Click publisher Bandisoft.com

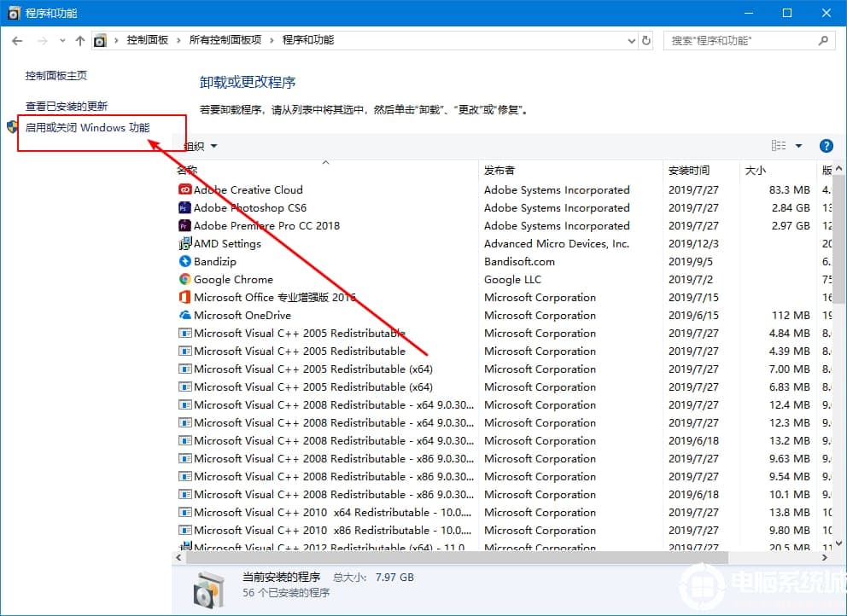519,261
